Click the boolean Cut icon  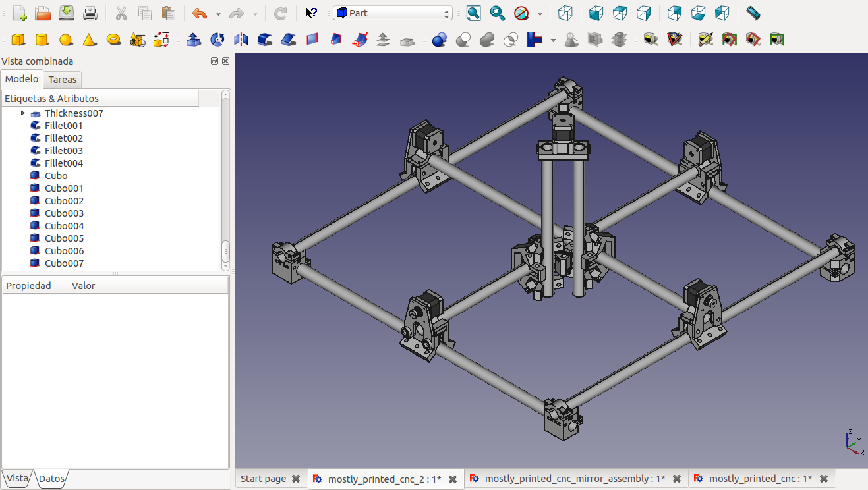463,40
